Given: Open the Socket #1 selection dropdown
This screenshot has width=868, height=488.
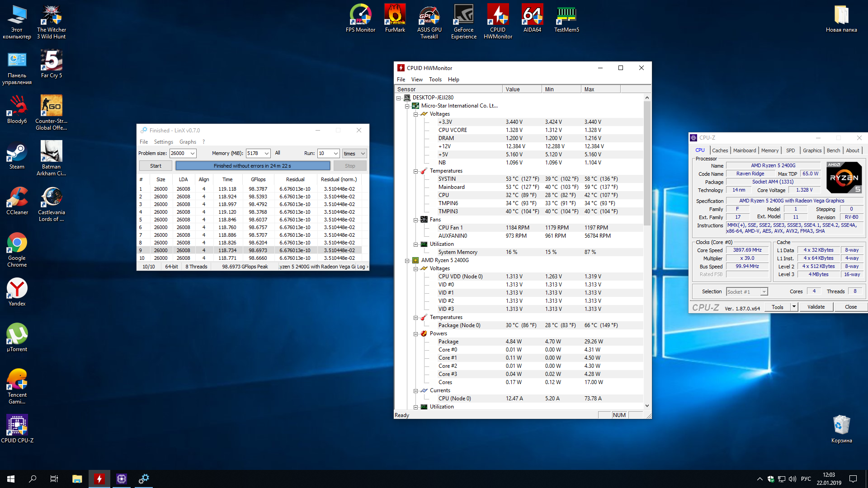Looking at the screenshot, I should coord(764,292).
